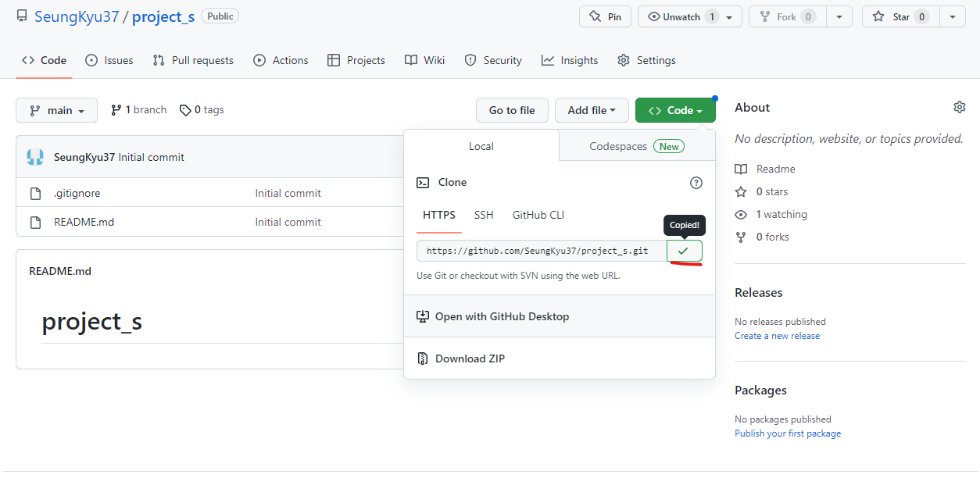
Task: Click the SeungKyu37 avatar in commit row
Action: (35, 157)
